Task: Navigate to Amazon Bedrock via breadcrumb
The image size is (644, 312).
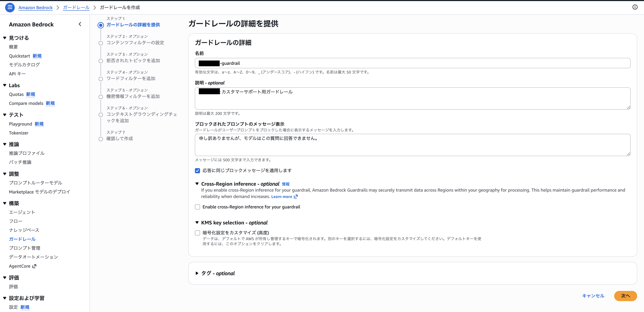Action: [35, 7]
